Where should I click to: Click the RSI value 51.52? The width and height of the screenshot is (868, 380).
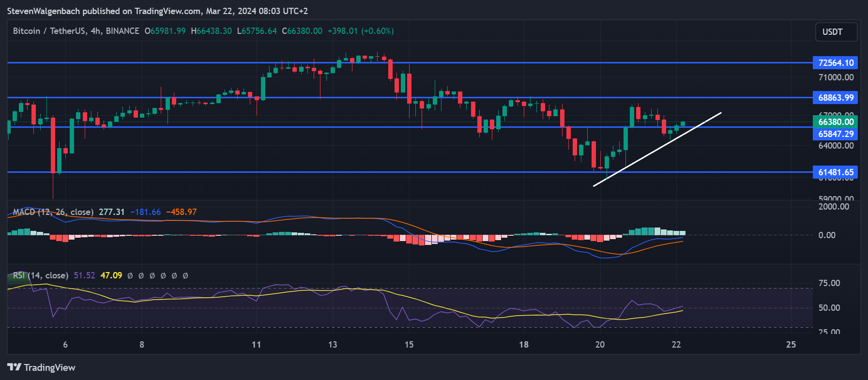(x=84, y=275)
